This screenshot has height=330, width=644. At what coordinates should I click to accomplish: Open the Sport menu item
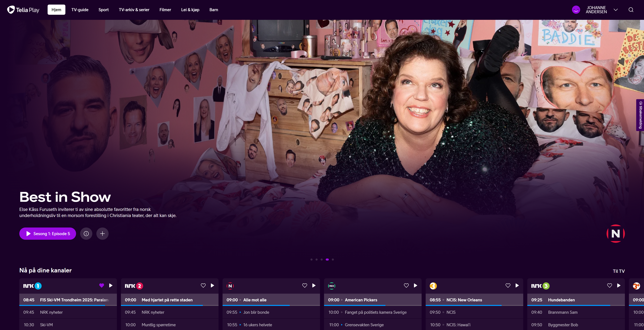(x=103, y=10)
